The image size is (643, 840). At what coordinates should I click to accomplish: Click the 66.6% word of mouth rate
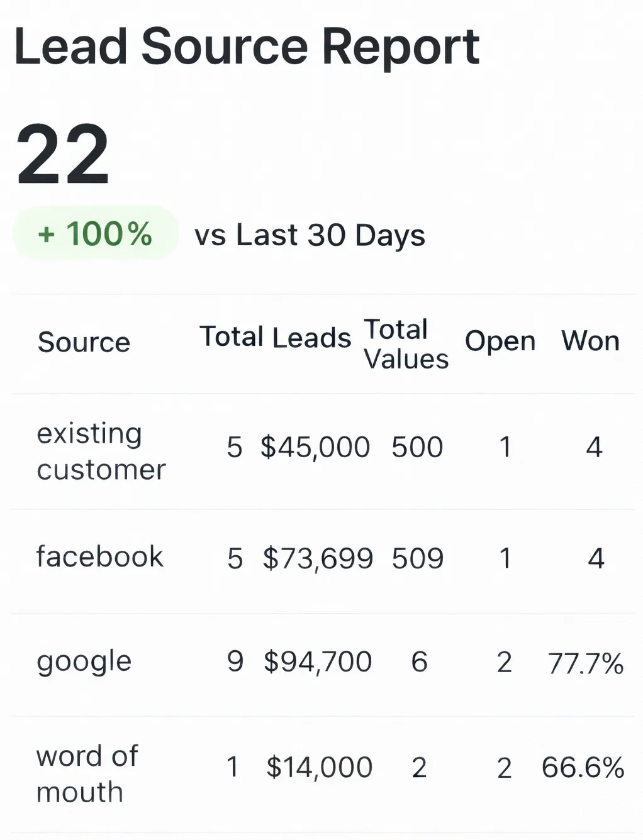click(583, 768)
